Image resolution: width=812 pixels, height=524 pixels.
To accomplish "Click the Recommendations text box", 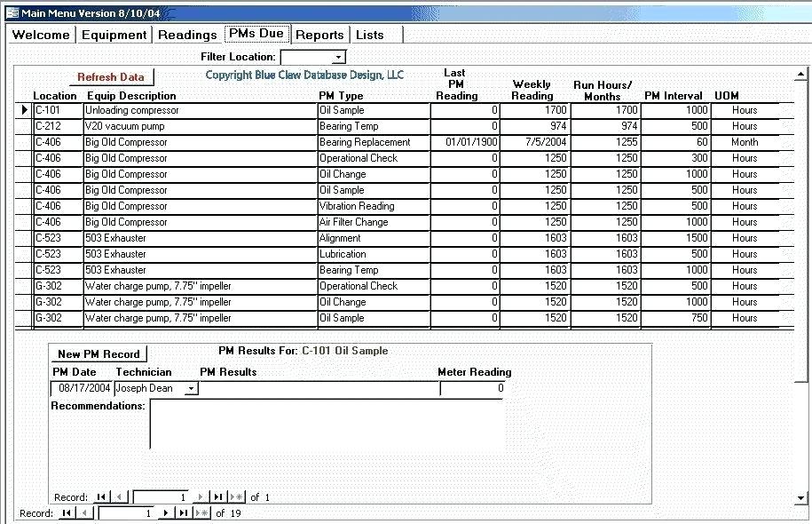I will tap(327, 424).
